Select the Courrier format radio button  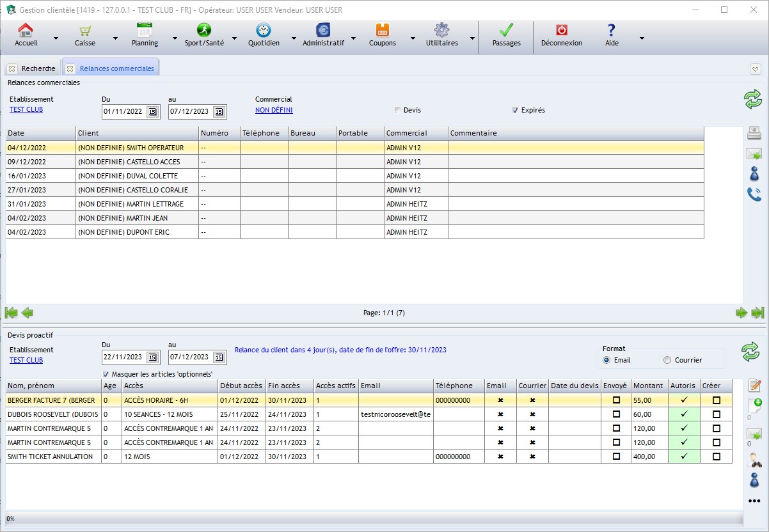click(x=667, y=360)
